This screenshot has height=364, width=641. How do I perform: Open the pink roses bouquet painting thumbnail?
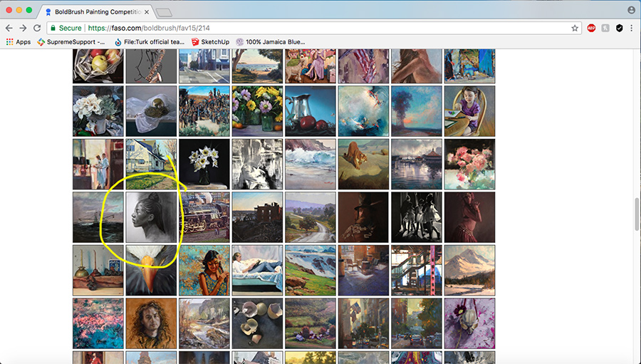pyautogui.click(x=470, y=164)
